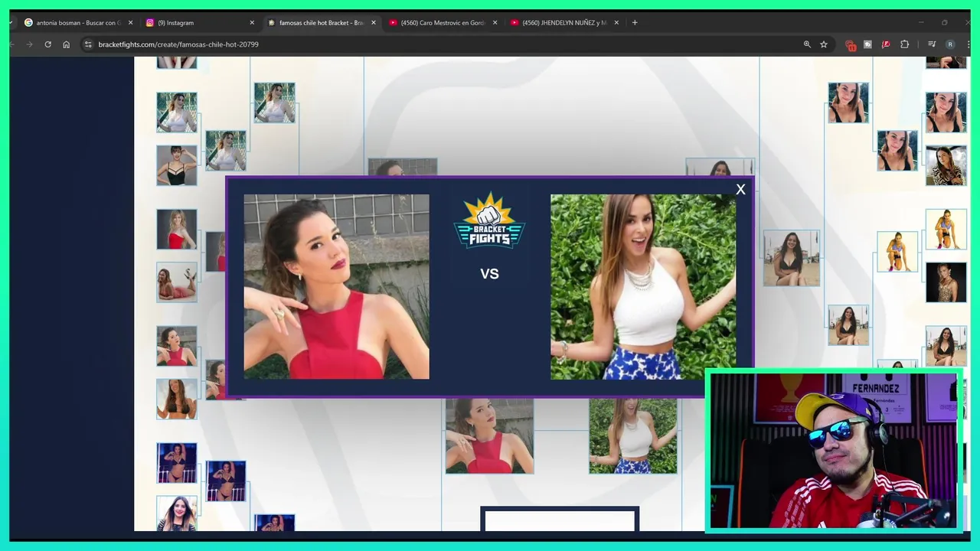Open the media control toolbar icon
The width and height of the screenshot is (980, 551).
click(932, 44)
